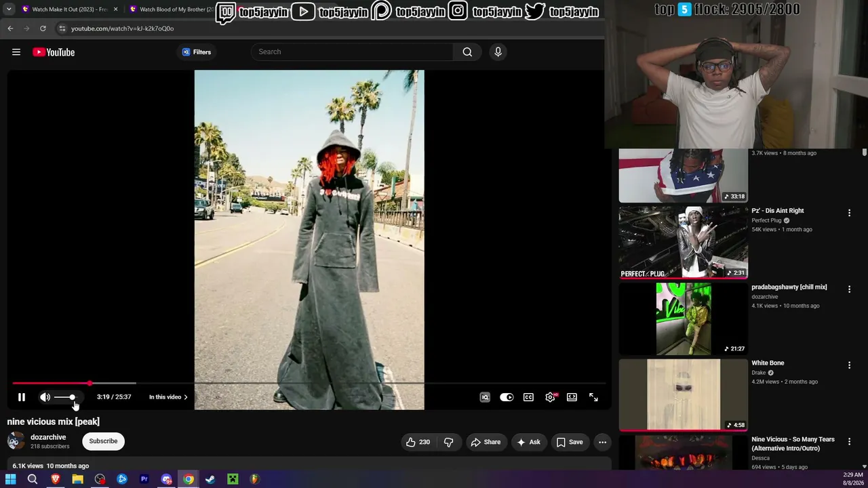This screenshot has height=488, width=868.
Task: Open options for Pz' - Dis Aint Right
Action: [x=849, y=213]
